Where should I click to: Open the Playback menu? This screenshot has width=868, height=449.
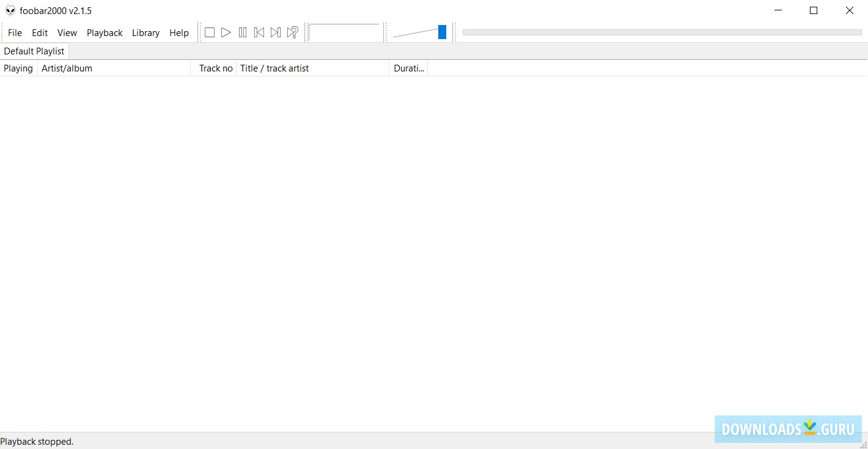pyautogui.click(x=105, y=32)
